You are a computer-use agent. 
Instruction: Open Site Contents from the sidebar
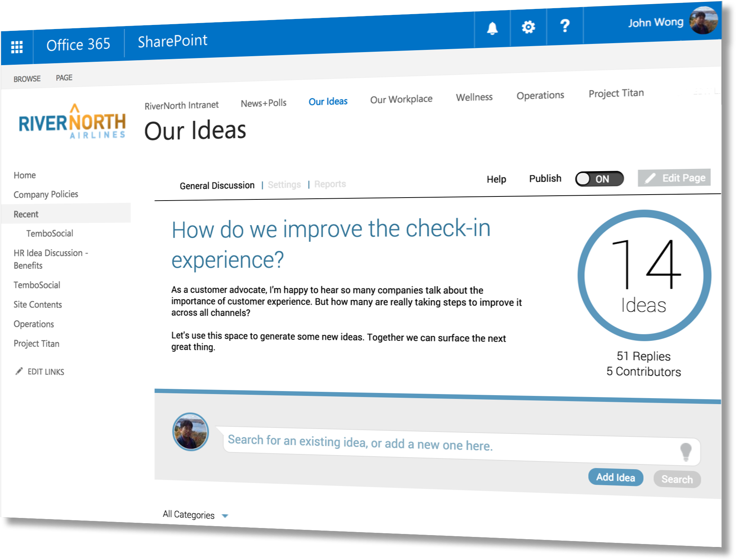click(x=37, y=304)
